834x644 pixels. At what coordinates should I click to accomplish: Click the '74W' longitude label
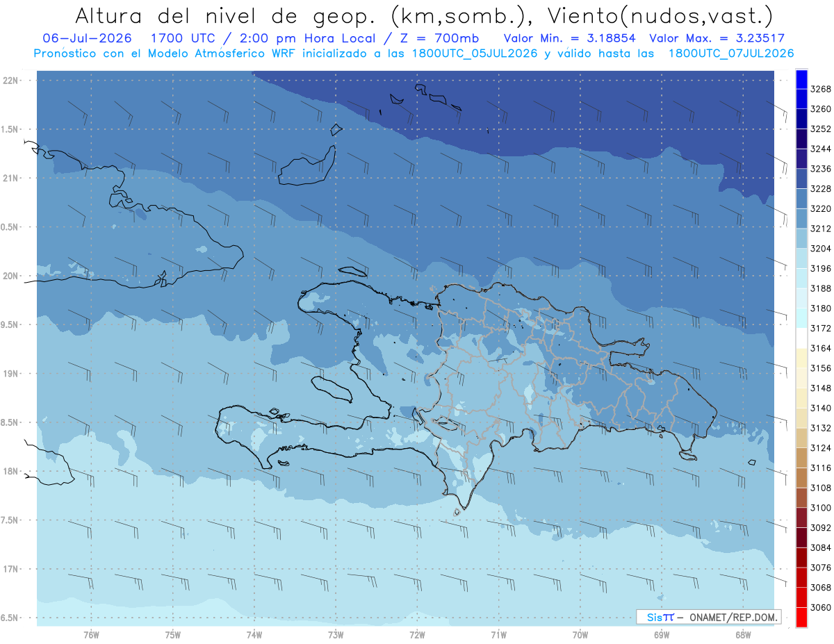click(x=254, y=635)
